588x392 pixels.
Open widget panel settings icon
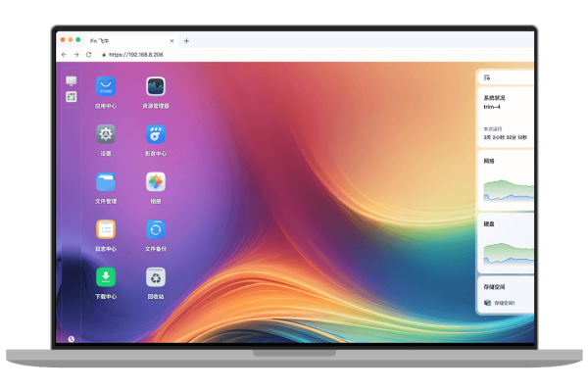point(487,76)
